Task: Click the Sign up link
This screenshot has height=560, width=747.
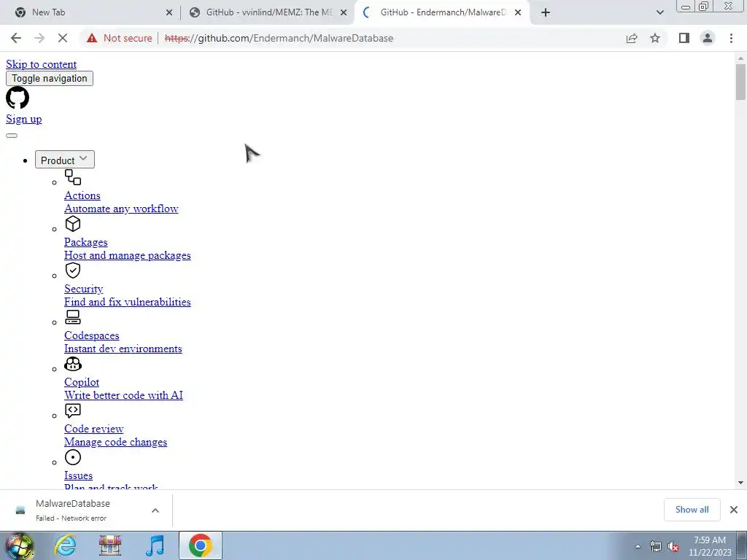Action: coord(24,119)
